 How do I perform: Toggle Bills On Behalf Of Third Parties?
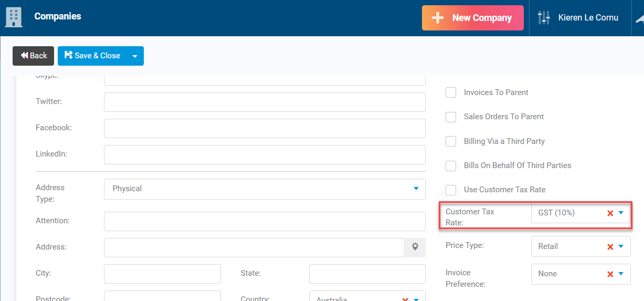tap(451, 165)
